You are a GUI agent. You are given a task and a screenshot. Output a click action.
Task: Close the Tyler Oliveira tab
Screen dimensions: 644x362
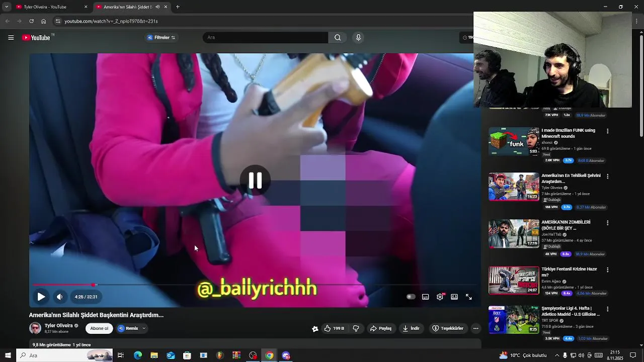click(x=86, y=7)
